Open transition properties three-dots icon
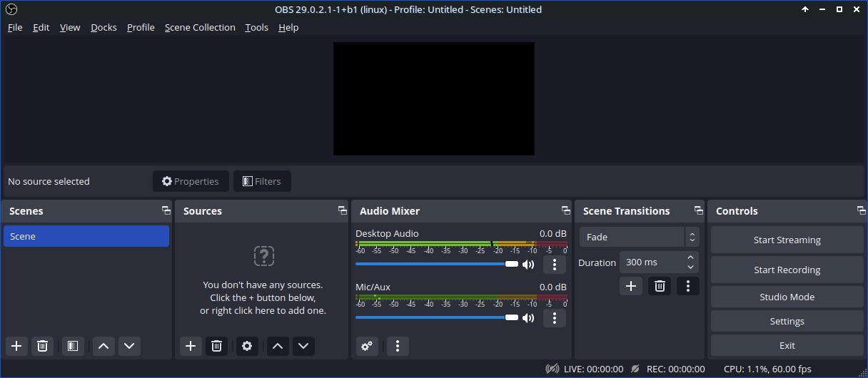Screen dimensions: 868x378 click(688, 286)
